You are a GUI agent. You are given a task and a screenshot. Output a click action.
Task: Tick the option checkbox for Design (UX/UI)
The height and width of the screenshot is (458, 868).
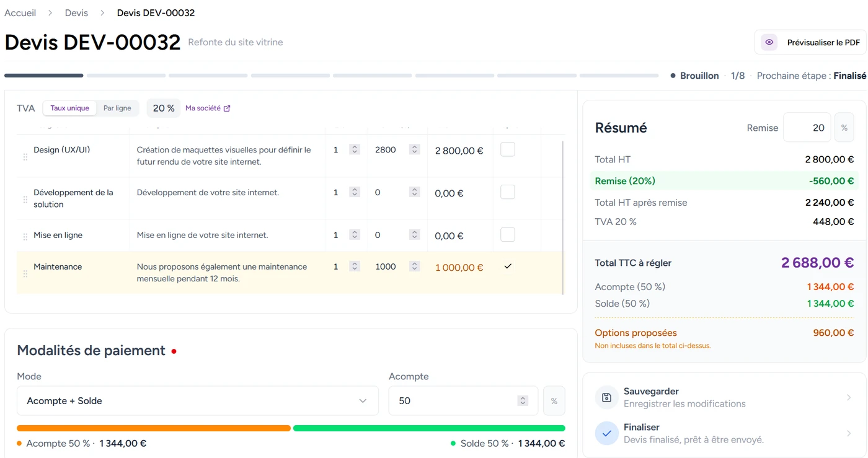coord(508,149)
